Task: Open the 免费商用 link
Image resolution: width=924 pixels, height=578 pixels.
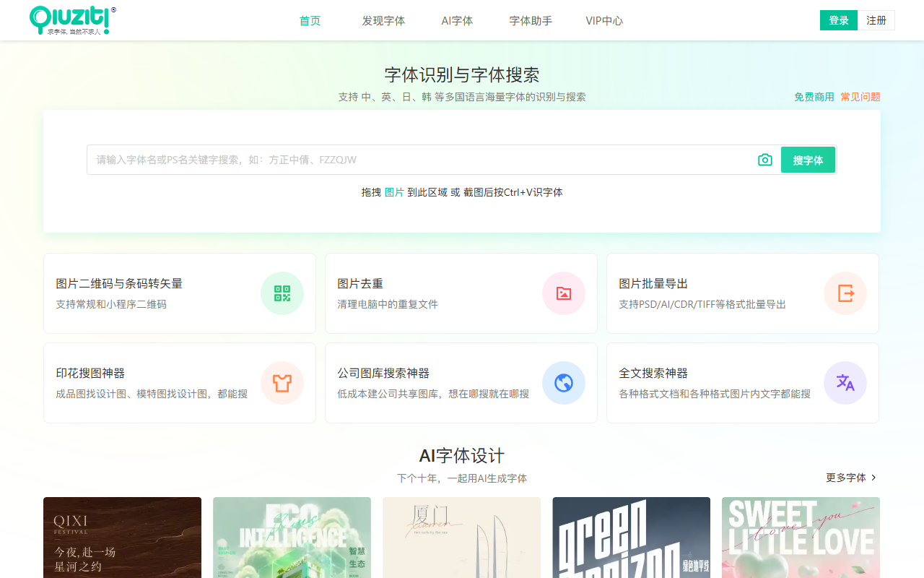Action: coord(814,97)
